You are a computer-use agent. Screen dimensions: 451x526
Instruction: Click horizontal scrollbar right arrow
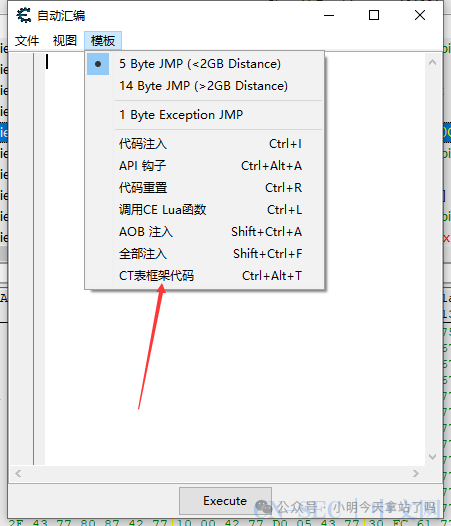pyautogui.click(x=416, y=474)
